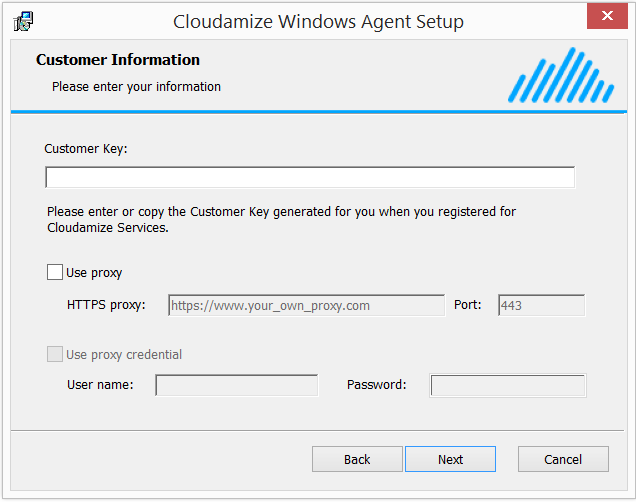Click the Cloudamize Windows Agent Setup title
636x502 pixels.
click(x=318, y=21)
